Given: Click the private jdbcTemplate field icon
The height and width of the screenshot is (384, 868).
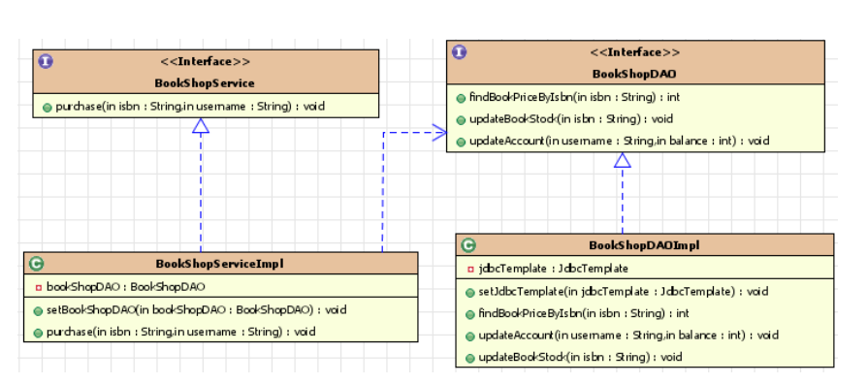Looking at the screenshot, I should [x=470, y=269].
